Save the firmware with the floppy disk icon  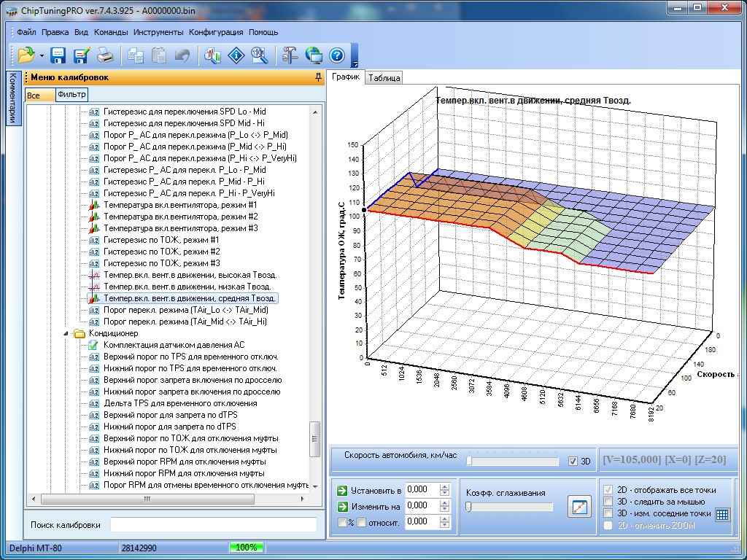58,55
